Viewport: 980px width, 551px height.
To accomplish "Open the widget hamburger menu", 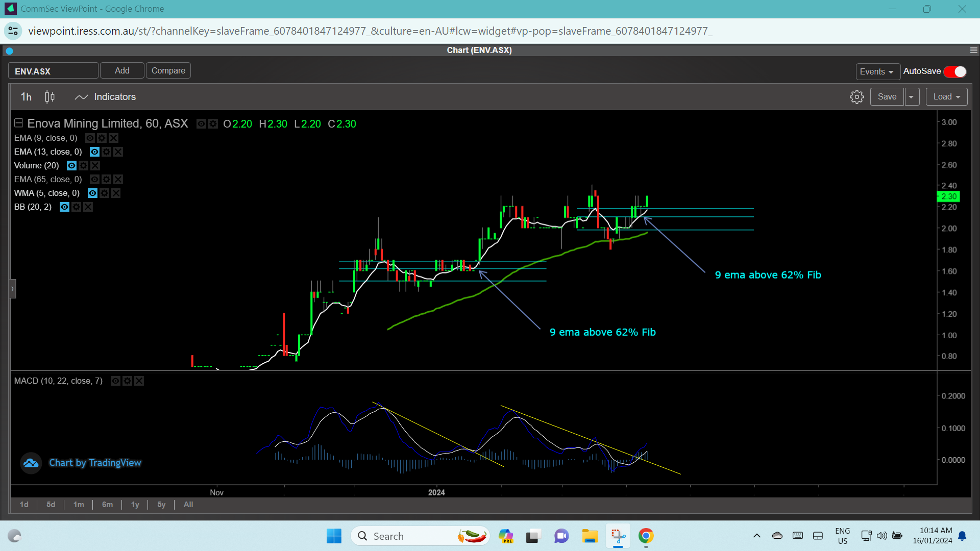I will tap(973, 51).
